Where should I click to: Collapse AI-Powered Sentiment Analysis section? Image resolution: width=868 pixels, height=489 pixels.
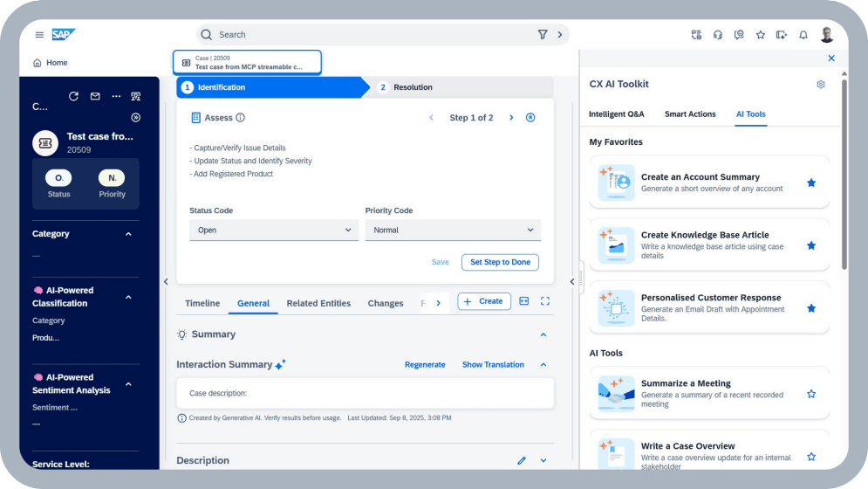[x=128, y=384]
